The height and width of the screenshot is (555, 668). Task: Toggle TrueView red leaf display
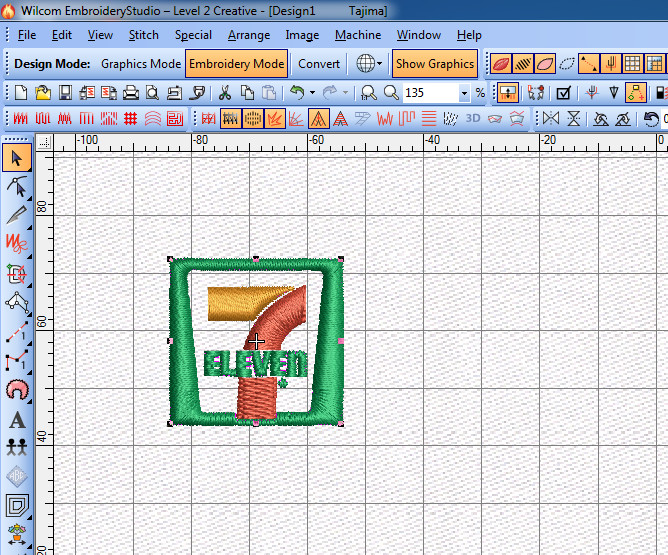(x=501, y=64)
